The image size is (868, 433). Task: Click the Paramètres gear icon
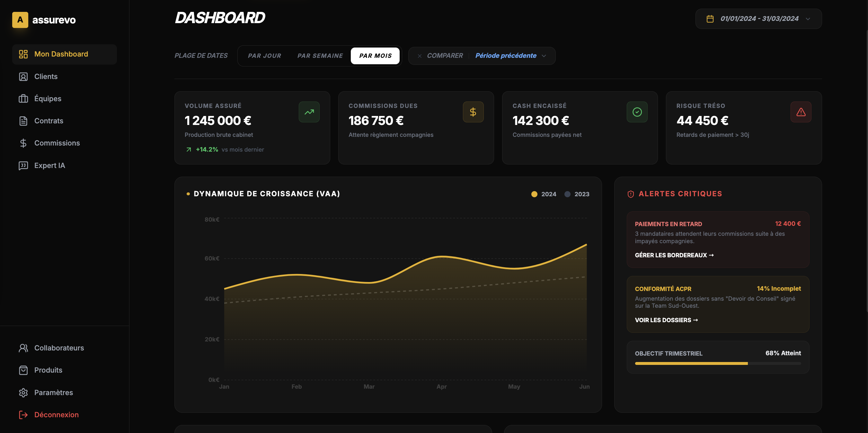(x=23, y=393)
